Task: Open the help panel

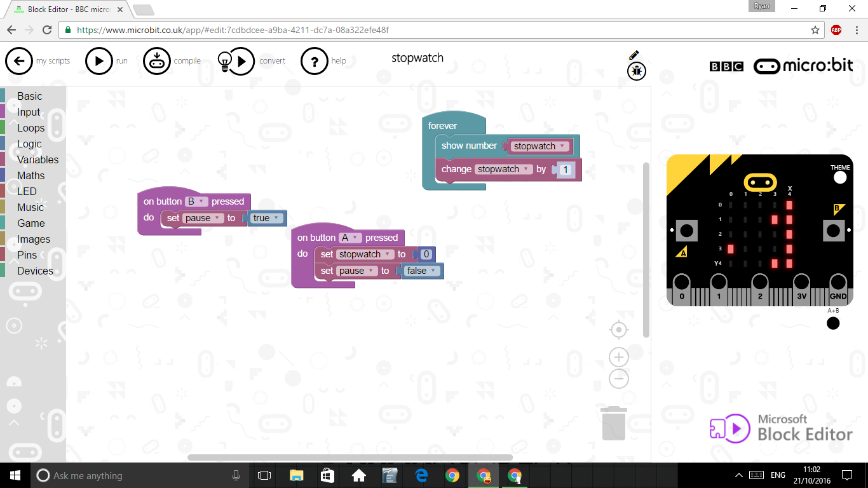Action: pyautogui.click(x=315, y=60)
